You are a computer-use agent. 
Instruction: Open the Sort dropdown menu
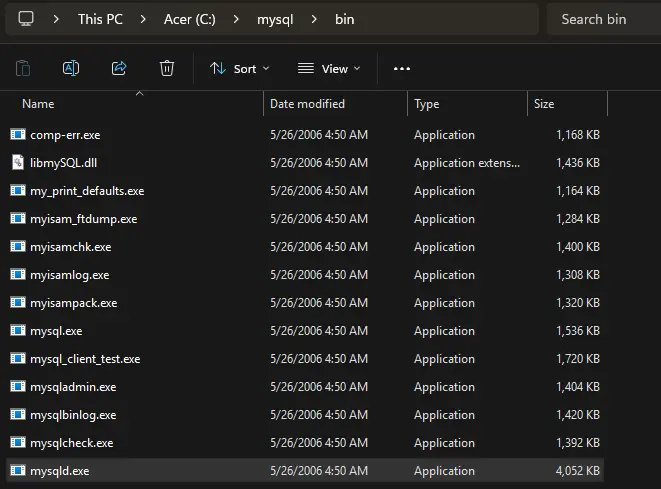pos(239,69)
